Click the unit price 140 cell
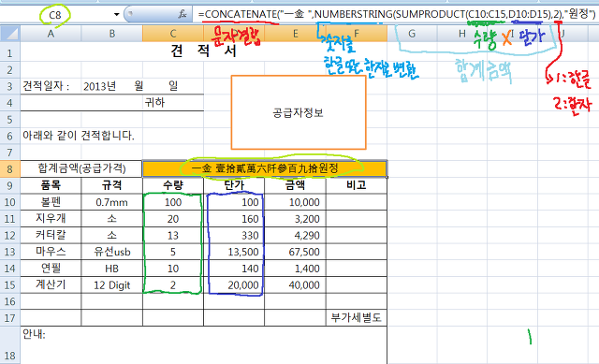The height and width of the screenshot is (364, 599). point(234,269)
